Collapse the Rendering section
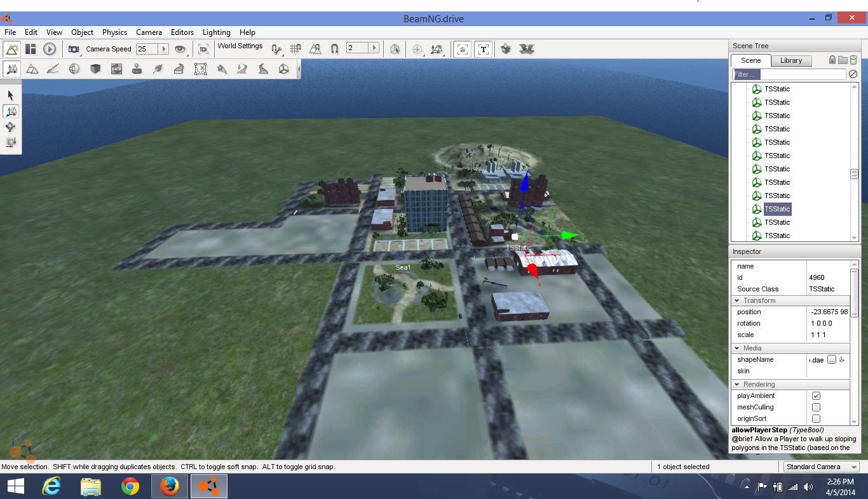 pos(737,384)
